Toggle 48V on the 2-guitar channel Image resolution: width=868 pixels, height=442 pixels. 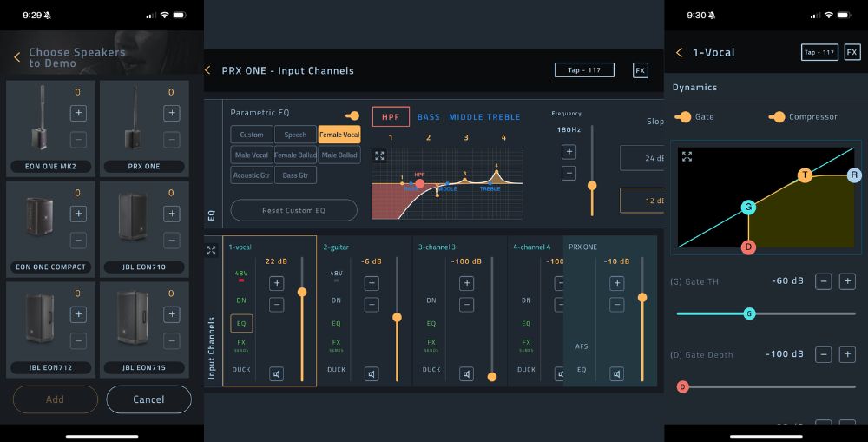[337, 275]
